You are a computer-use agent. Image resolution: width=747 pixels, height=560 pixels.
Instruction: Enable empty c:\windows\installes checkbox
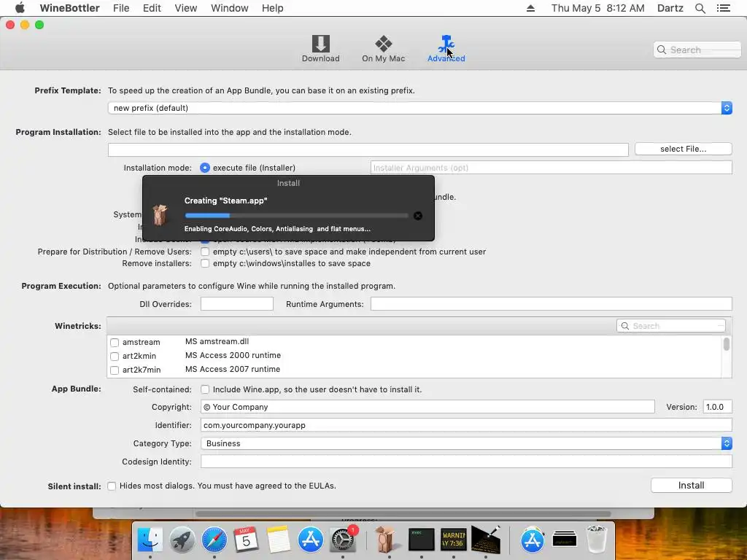coord(205,263)
